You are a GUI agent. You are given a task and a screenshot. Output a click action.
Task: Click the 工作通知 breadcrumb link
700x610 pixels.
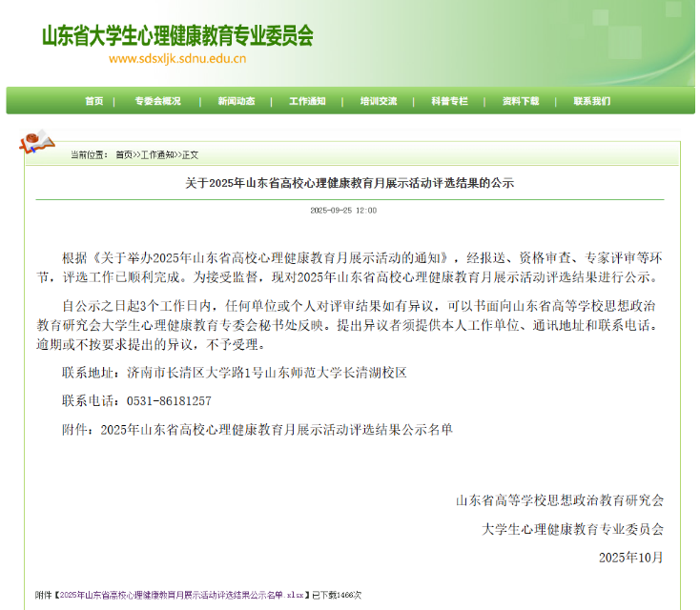point(158,154)
